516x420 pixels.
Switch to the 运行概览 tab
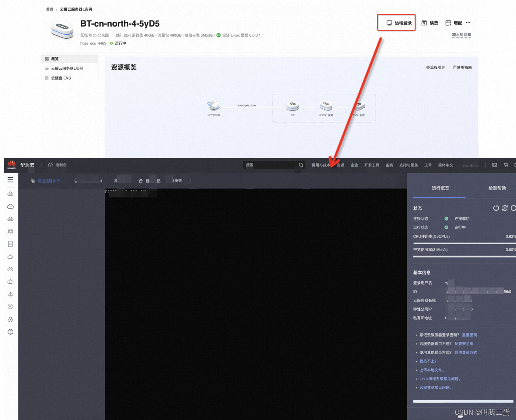click(440, 188)
